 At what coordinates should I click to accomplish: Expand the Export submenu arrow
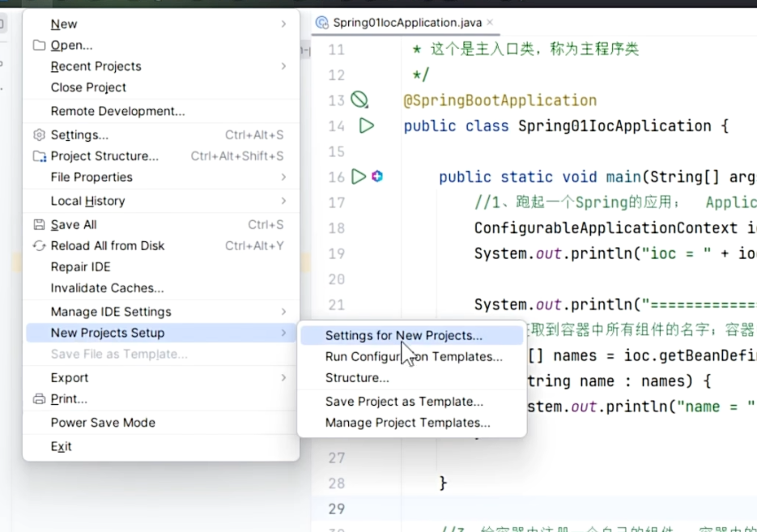(284, 377)
